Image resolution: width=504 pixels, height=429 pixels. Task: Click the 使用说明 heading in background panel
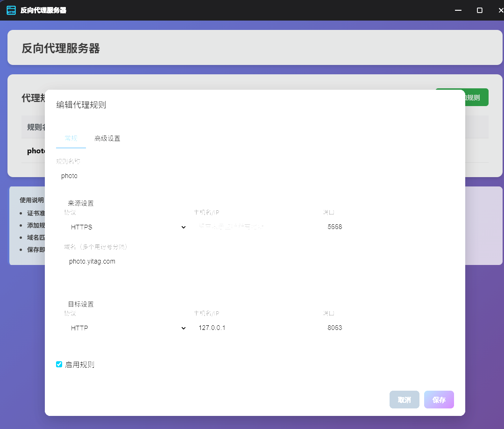[x=32, y=200]
